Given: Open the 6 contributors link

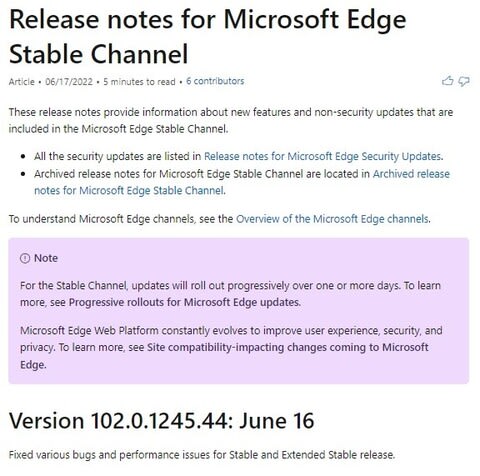Looking at the screenshot, I should coord(215,81).
